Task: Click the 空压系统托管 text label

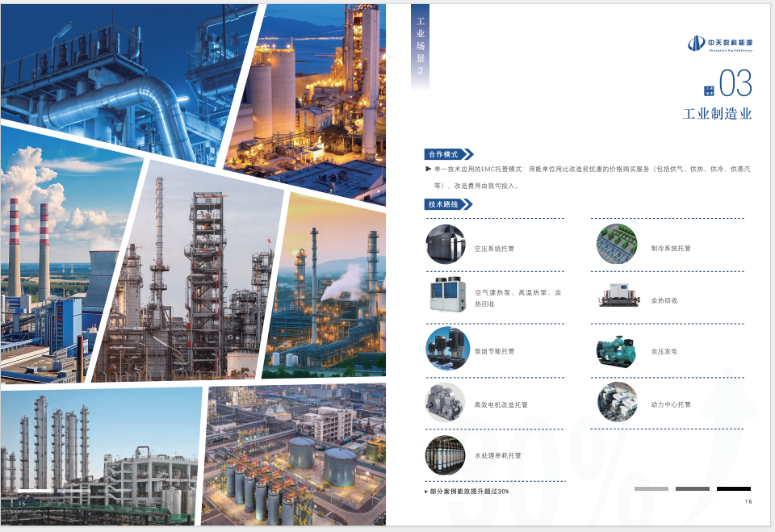Action: (x=494, y=249)
